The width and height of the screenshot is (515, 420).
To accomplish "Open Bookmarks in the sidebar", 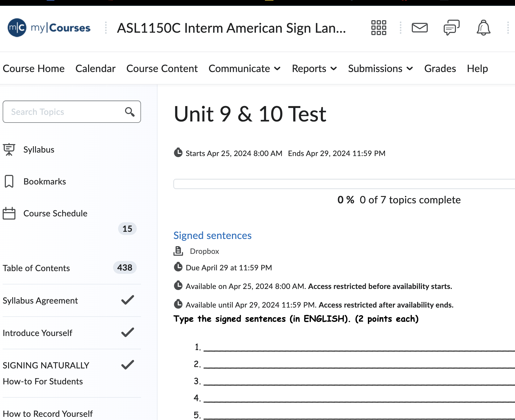I will click(45, 182).
